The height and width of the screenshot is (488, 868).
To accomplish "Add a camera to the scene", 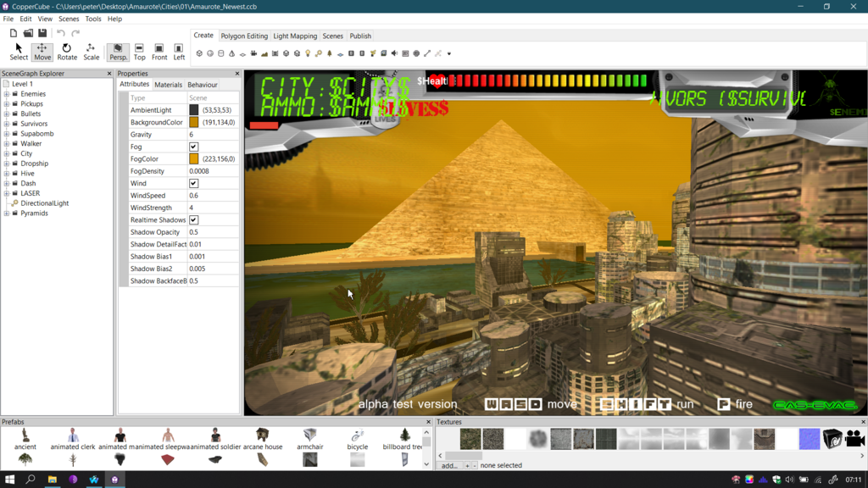I will point(253,53).
